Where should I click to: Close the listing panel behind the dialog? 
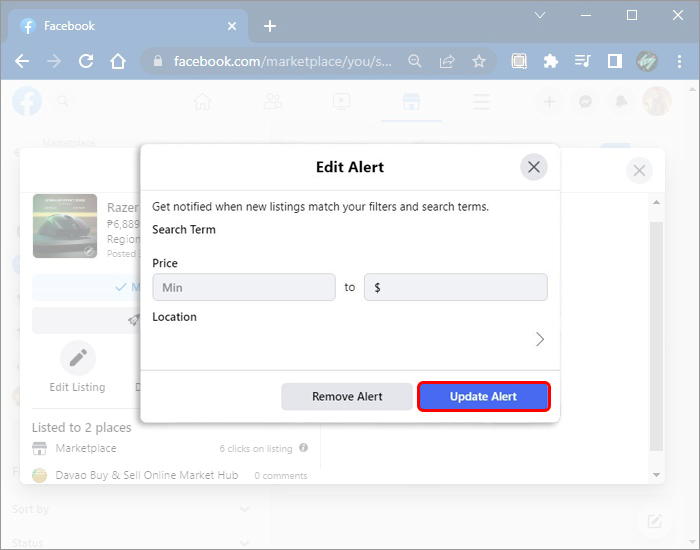[x=639, y=171]
